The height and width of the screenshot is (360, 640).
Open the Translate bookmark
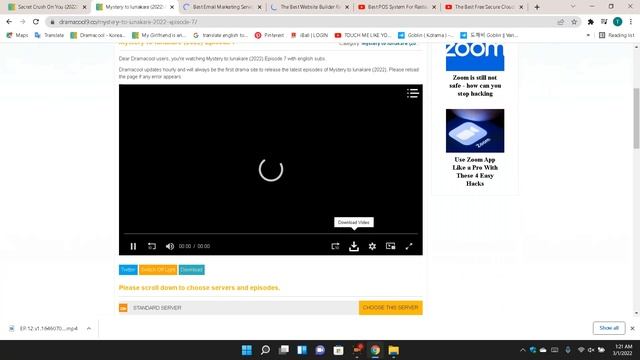coord(49,36)
